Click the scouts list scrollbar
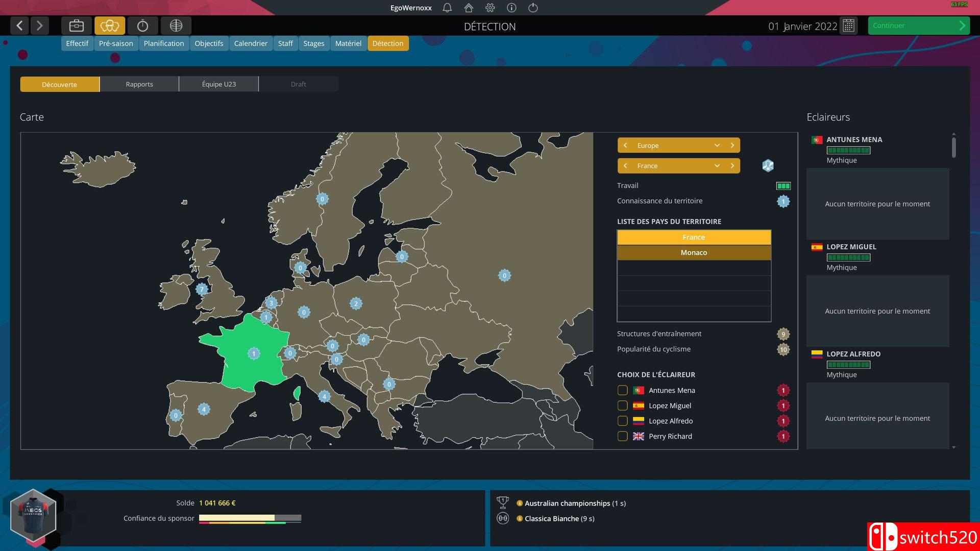The image size is (980, 551). pyautogui.click(x=953, y=148)
